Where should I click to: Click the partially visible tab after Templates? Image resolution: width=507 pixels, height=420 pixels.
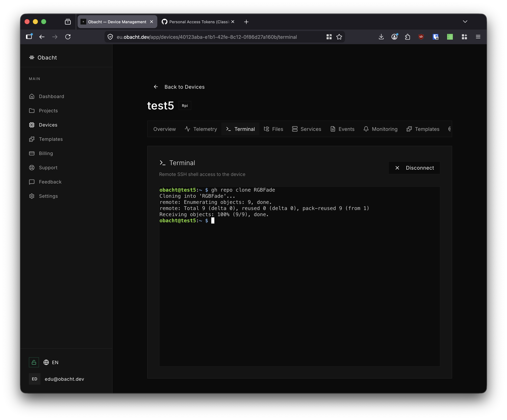coord(449,129)
